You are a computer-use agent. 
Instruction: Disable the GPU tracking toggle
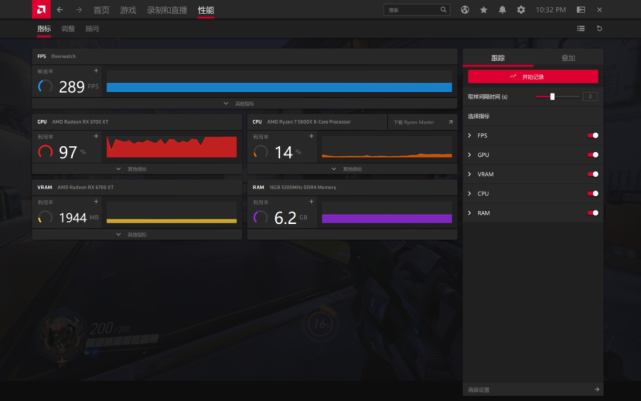(x=593, y=155)
